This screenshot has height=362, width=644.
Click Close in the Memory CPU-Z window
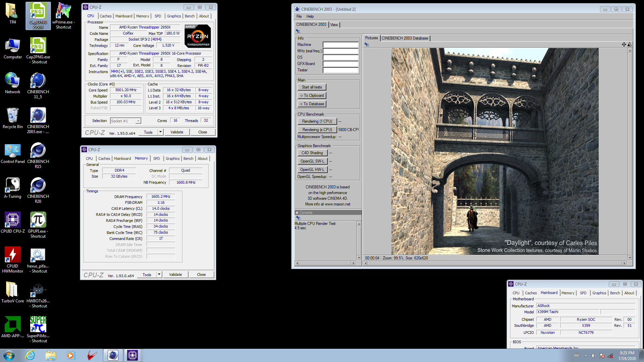tap(201, 275)
